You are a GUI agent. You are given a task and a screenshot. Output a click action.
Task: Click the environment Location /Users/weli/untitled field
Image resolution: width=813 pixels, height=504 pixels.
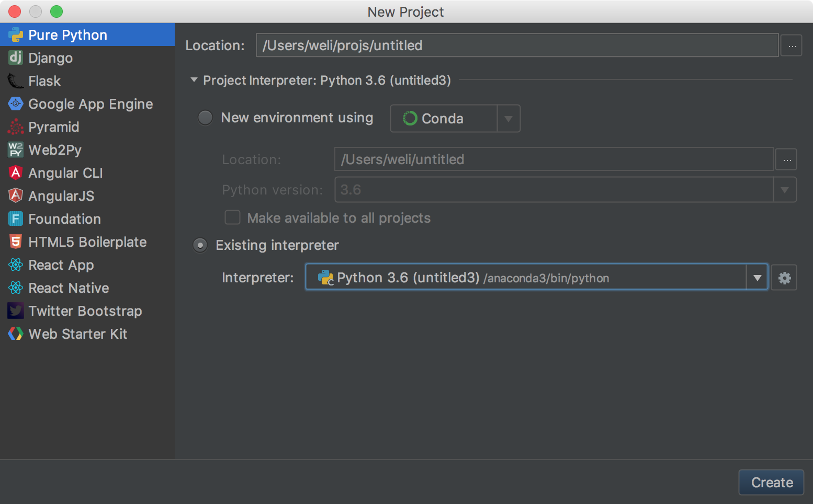coord(554,159)
